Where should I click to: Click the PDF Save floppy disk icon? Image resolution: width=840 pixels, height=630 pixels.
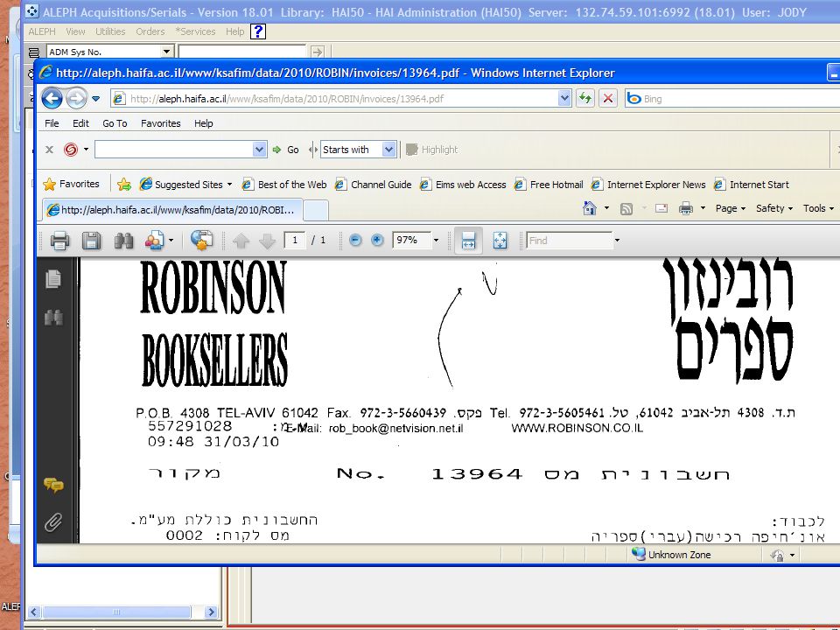click(91, 241)
